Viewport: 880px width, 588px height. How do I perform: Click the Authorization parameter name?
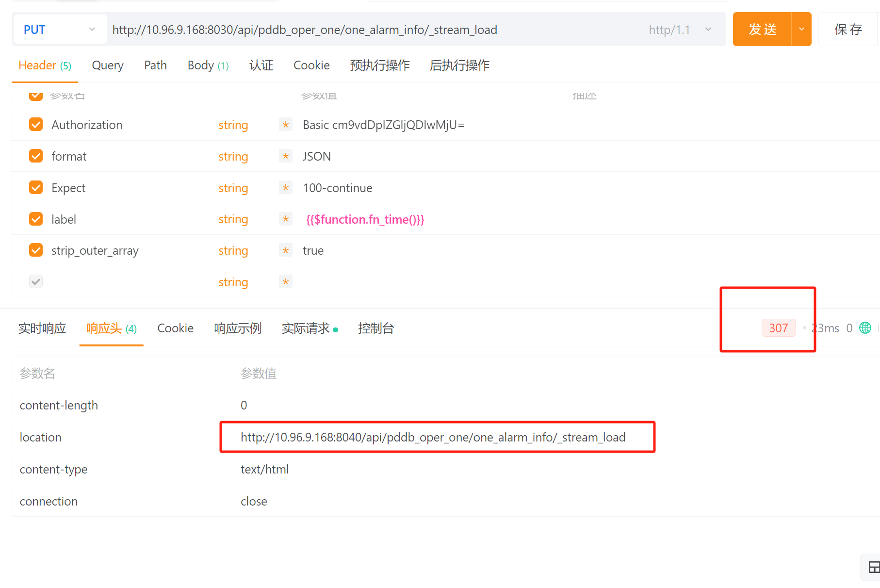pyautogui.click(x=87, y=125)
